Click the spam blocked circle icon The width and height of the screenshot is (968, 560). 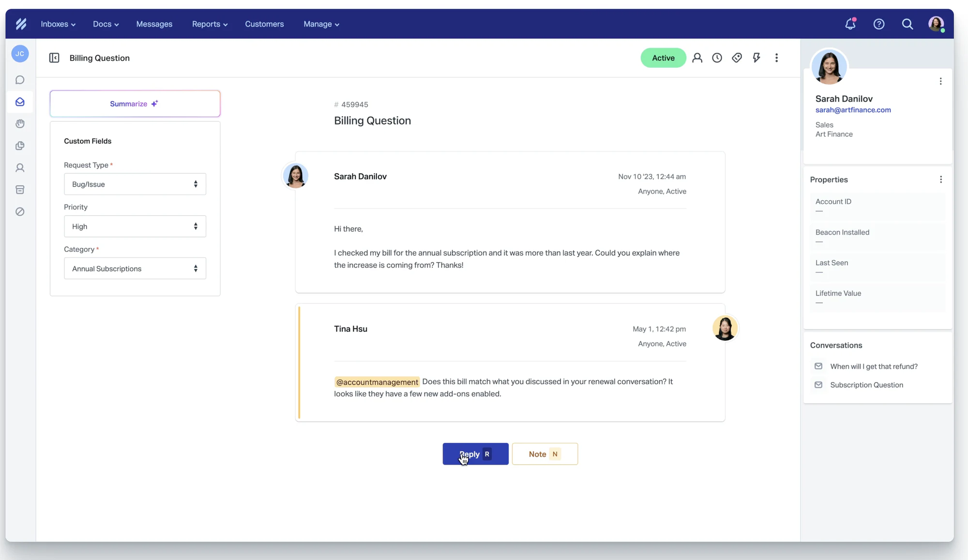tap(20, 212)
